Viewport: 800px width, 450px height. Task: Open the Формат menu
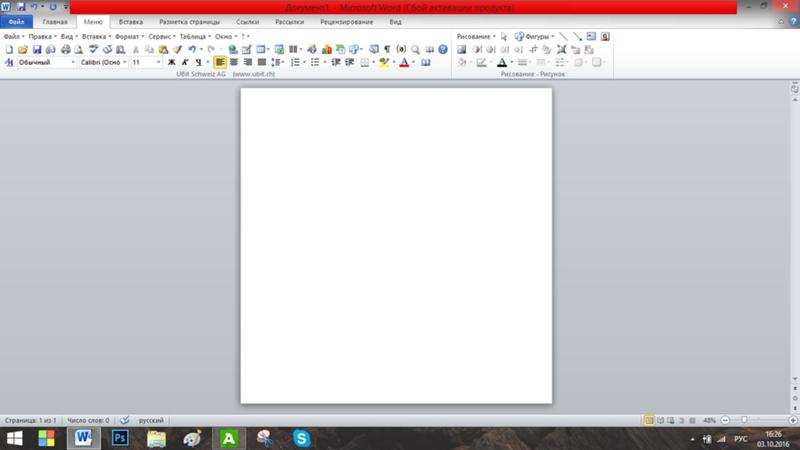[127, 36]
